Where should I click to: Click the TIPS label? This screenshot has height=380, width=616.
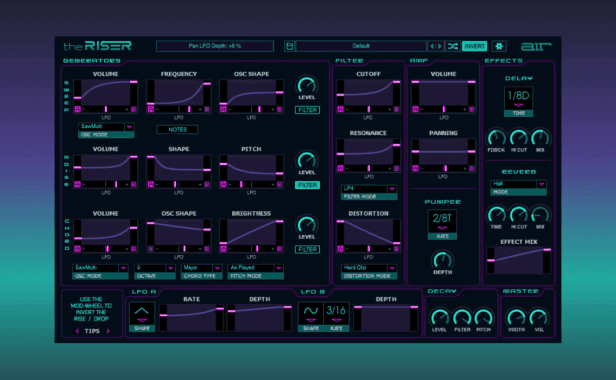point(92,331)
